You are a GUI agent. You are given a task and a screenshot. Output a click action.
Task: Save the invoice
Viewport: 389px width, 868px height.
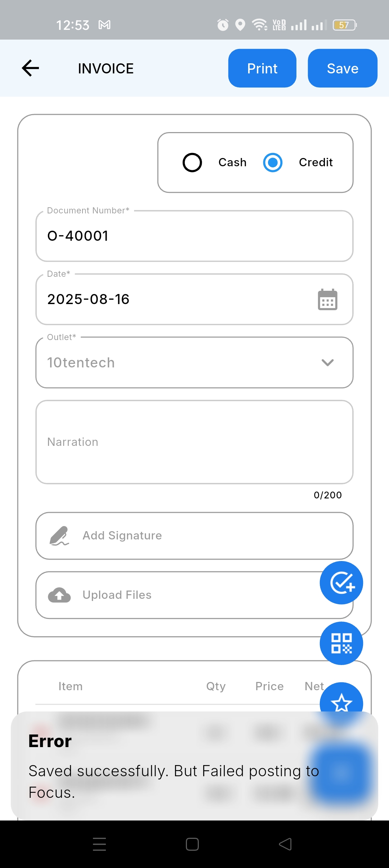(x=343, y=68)
